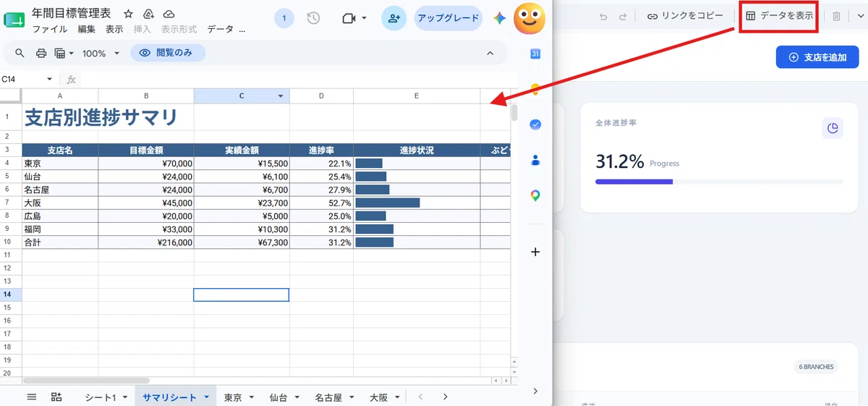Click the share person-plus icon

pos(393,18)
